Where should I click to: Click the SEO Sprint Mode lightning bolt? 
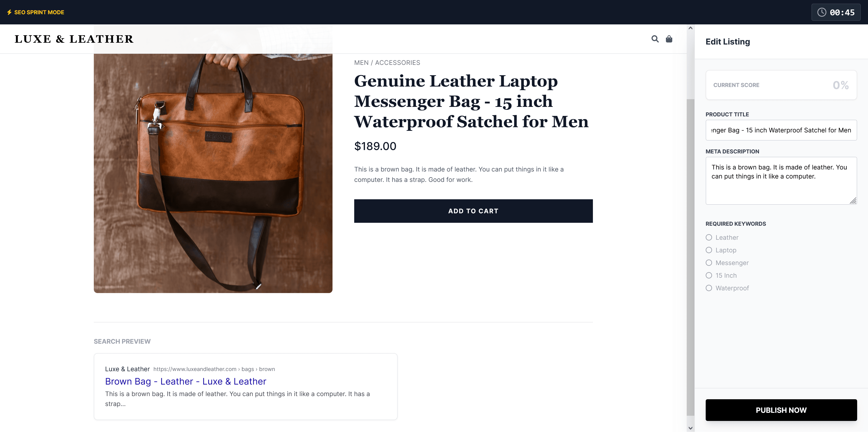[x=9, y=12]
